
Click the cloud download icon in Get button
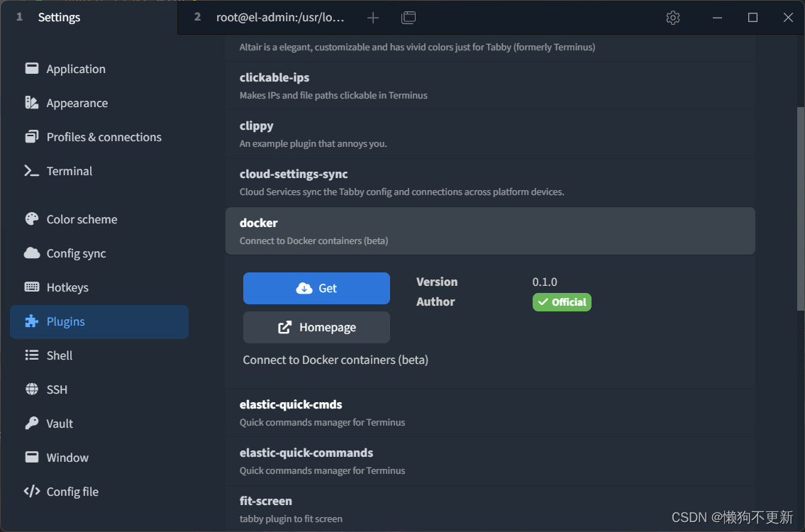click(304, 288)
